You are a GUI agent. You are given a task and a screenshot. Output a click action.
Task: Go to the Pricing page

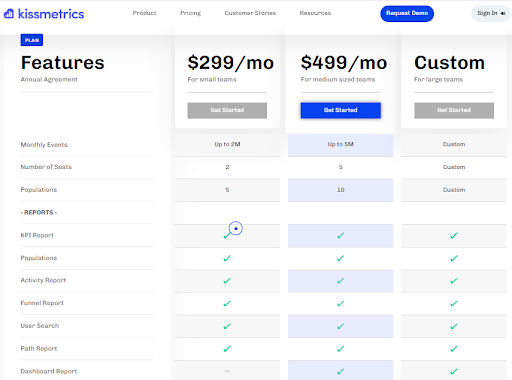point(190,13)
